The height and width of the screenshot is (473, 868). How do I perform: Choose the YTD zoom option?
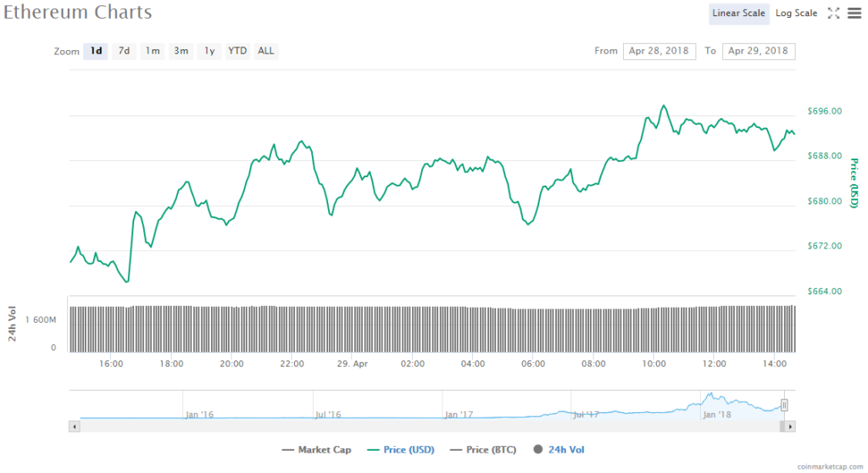pos(237,51)
